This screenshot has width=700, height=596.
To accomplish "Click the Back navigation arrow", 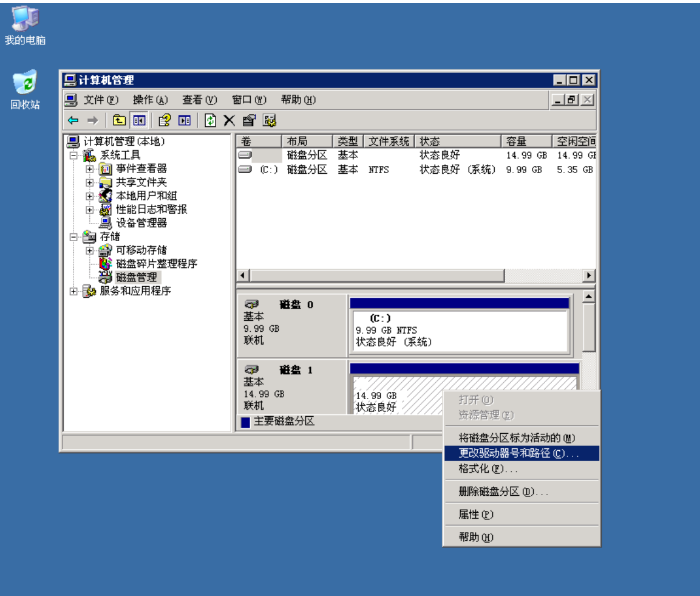I will [73, 120].
